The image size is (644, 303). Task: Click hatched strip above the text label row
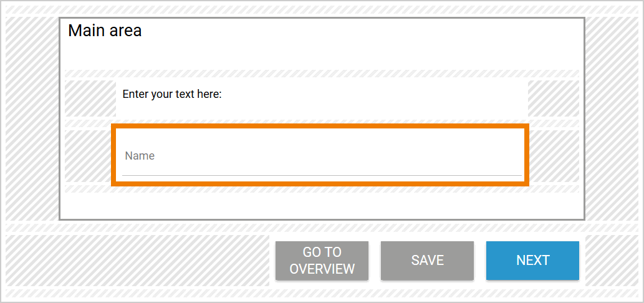[321, 74]
